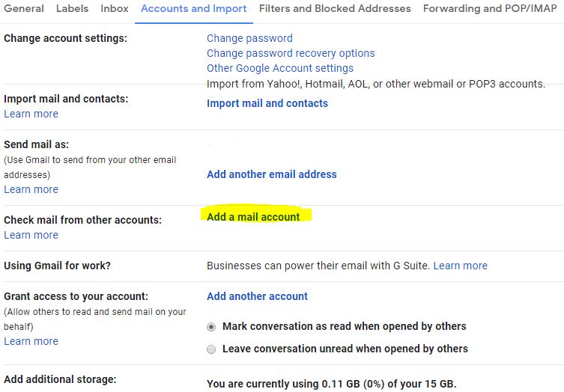Viewport: 564px width, 392px height.
Task: Click Learn more under Check mail from other accounts
Action: coord(31,235)
